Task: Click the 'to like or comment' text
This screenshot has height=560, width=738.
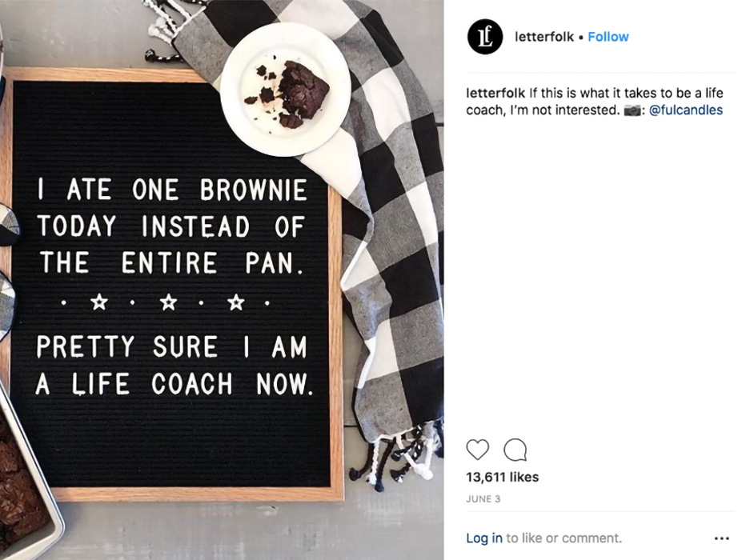Action: (x=564, y=538)
